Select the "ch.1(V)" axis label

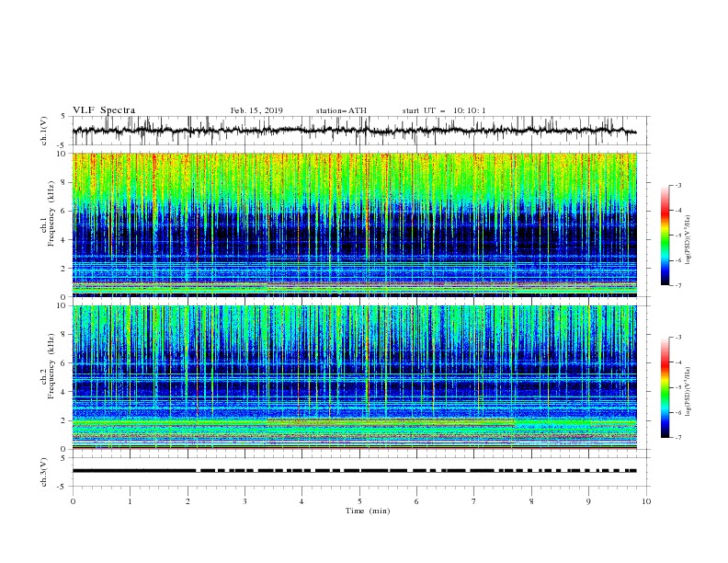(x=44, y=131)
